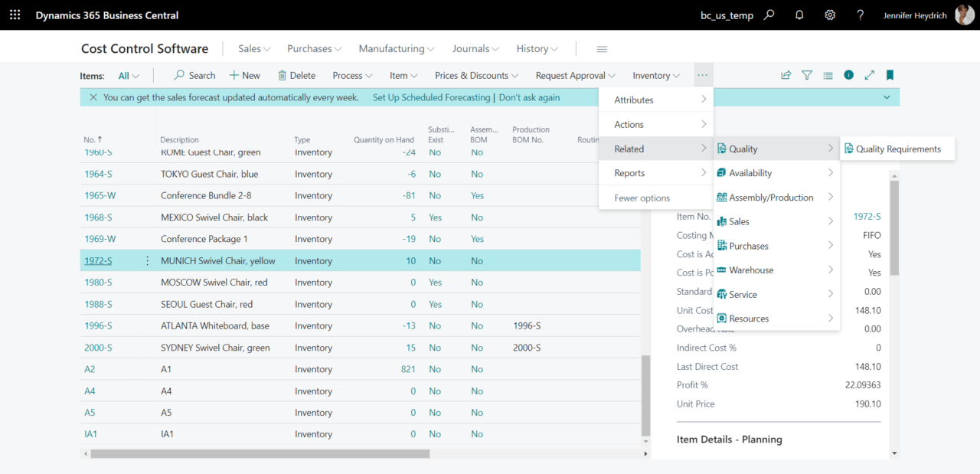
Task: Click the bookmark icon
Action: pyautogui.click(x=890, y=75)
